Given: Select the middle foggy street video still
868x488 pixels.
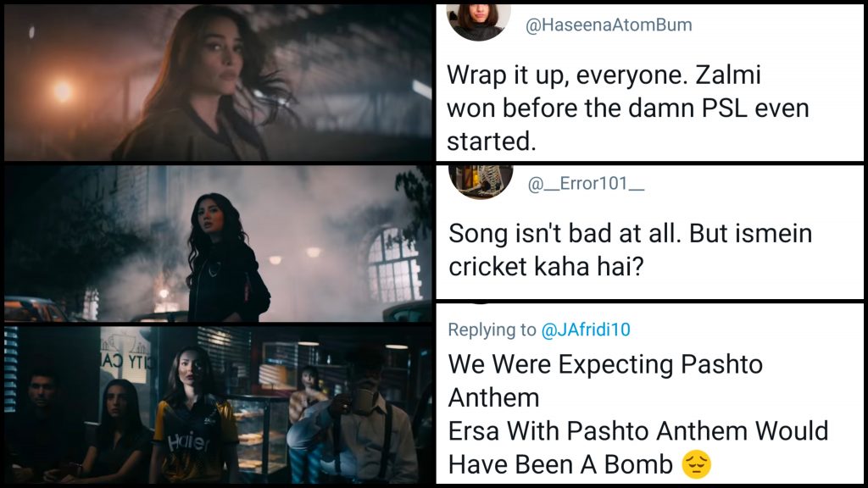Looking at the screenshot, I should [x=218, y=243].
